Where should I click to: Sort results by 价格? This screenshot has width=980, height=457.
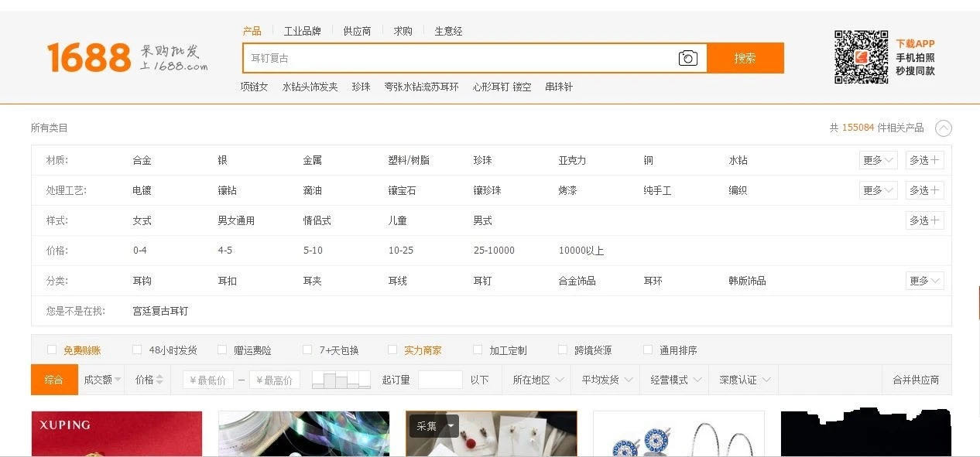point(149,380)
